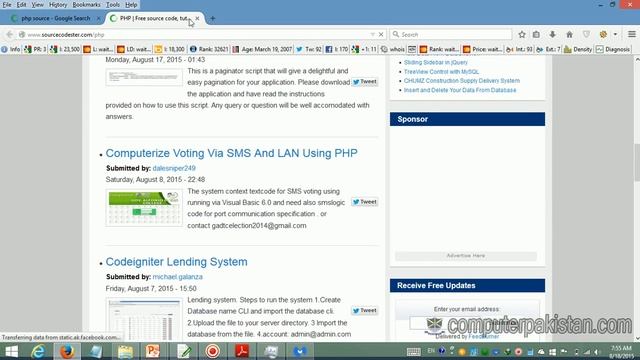The image size is (640, 360).
Task: Open the Firefox hamburger menu
Action: pyautogui.click(x=631, y=34)
